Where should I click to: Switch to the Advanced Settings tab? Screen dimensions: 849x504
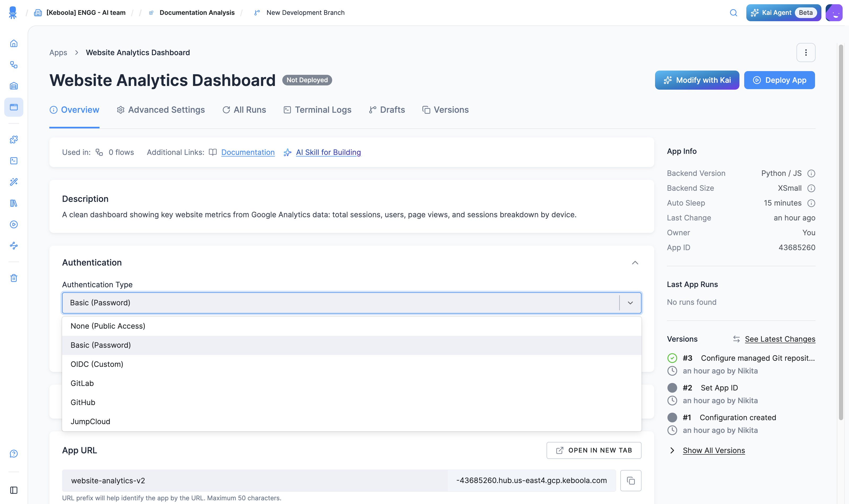coord(161,110)
